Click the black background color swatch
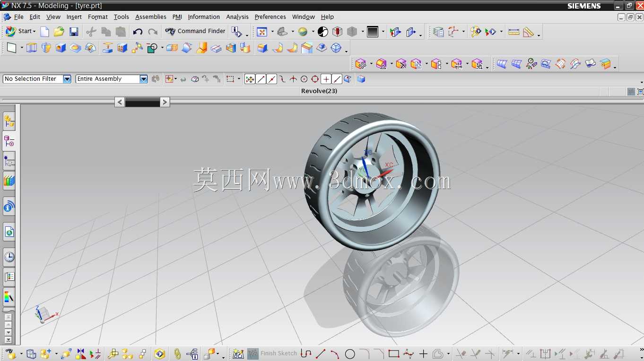Viewport: 644px width, 361px height. tap(373, 32)
